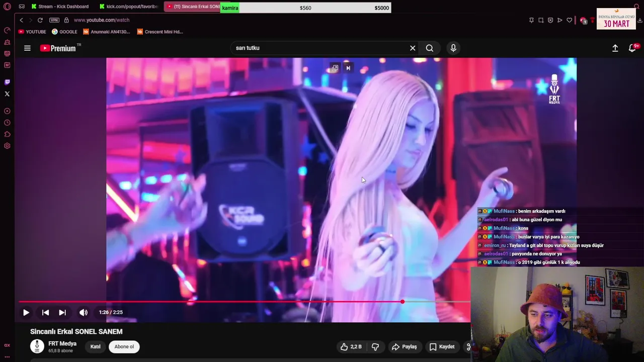Like the video (2,2 B)
Viewport: 644px width, 362px height.
click(351, 346)
